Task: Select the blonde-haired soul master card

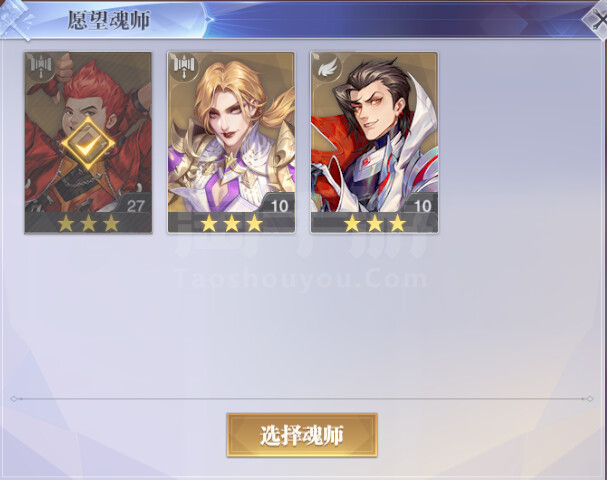Action: point(231,143)
